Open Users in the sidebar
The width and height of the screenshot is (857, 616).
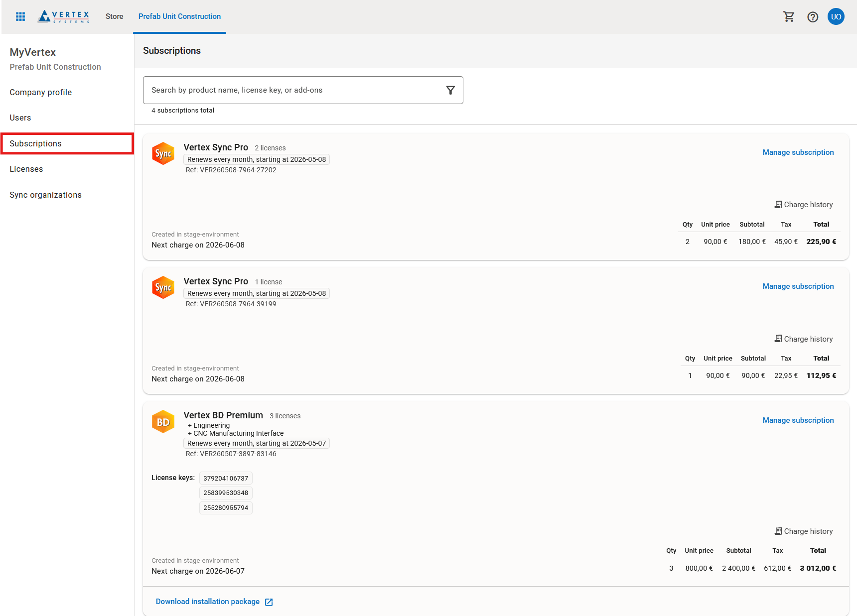click(x=20, y=118)
